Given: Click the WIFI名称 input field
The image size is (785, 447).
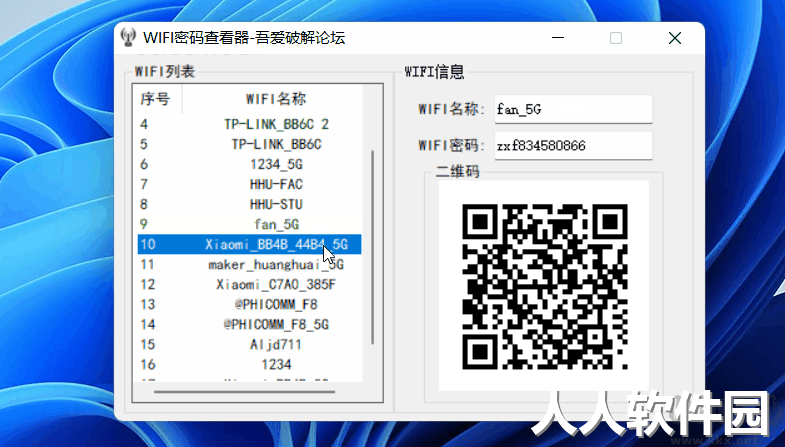Looking at the screenshot, I should 573,109.
